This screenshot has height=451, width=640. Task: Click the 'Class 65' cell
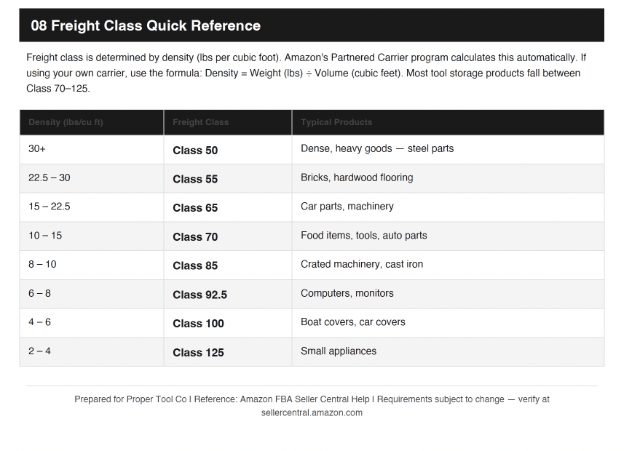tap(228, 208)
